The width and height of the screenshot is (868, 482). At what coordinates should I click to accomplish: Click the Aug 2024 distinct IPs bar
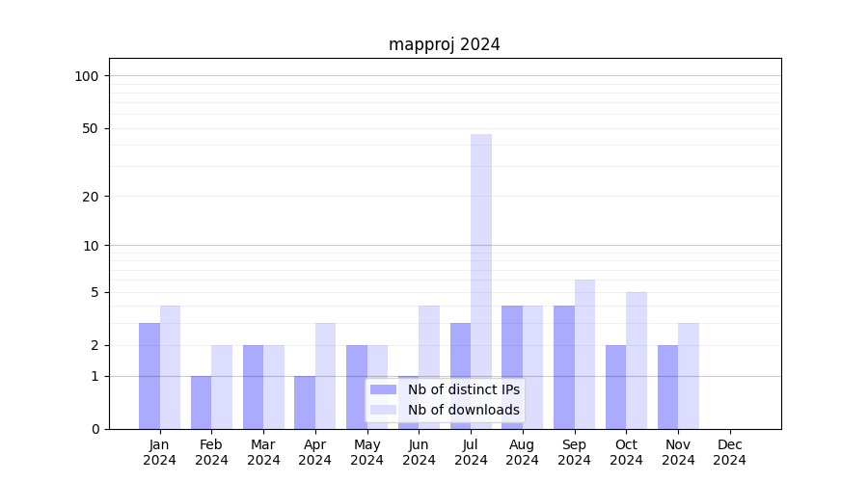(x=512, y=366)
